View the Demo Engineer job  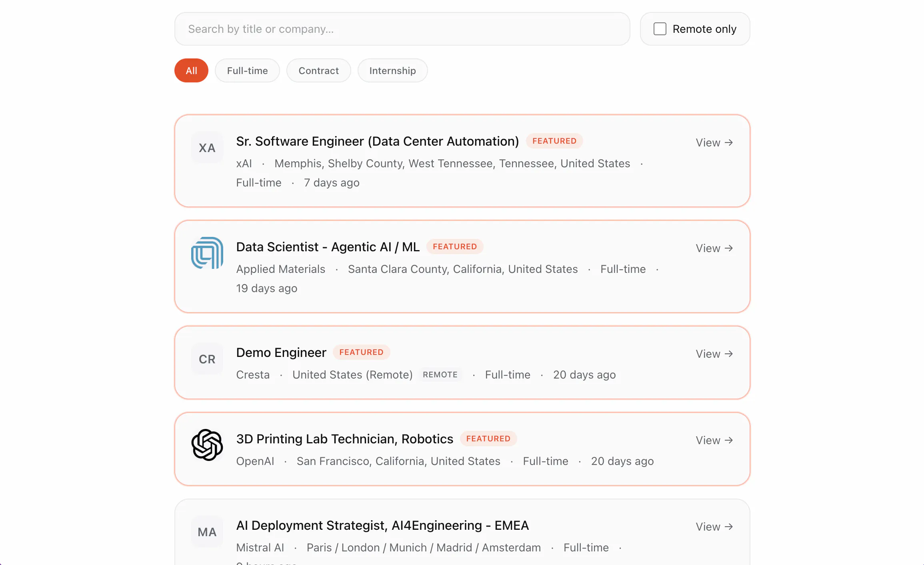(714, 354)
